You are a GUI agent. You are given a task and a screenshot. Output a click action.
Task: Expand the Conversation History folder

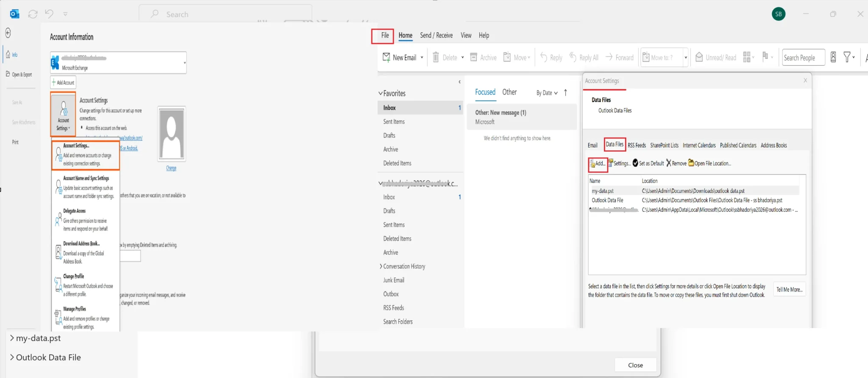(x=381, y=266)
